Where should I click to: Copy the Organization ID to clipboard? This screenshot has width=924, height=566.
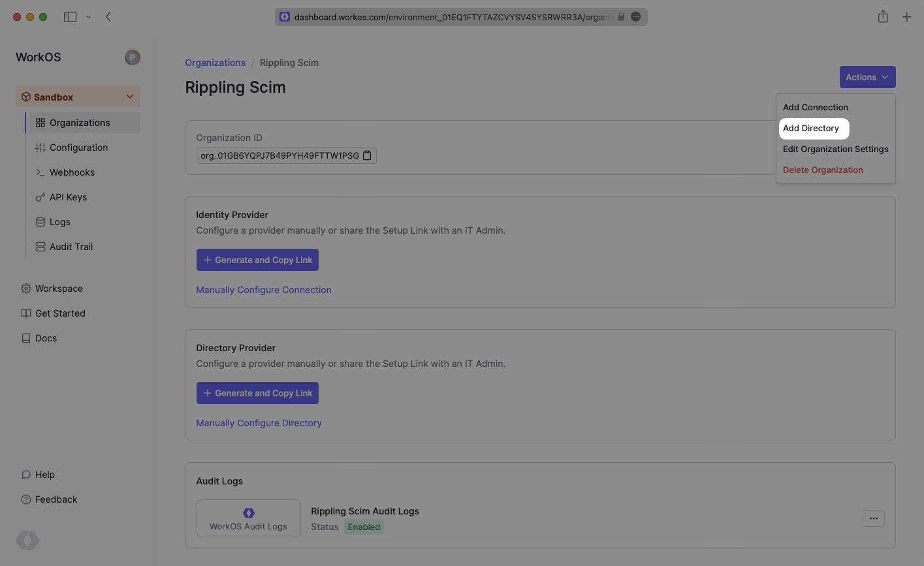pos(367,155)
